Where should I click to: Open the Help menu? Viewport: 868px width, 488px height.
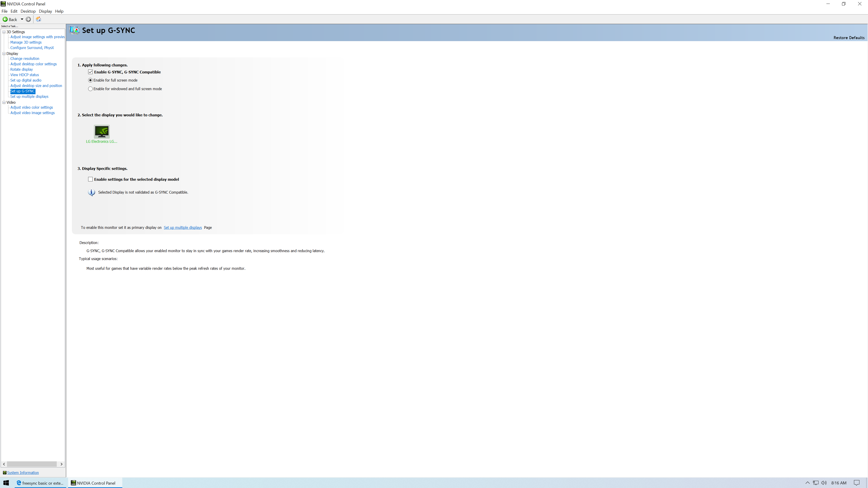click(x=59, y=11)
